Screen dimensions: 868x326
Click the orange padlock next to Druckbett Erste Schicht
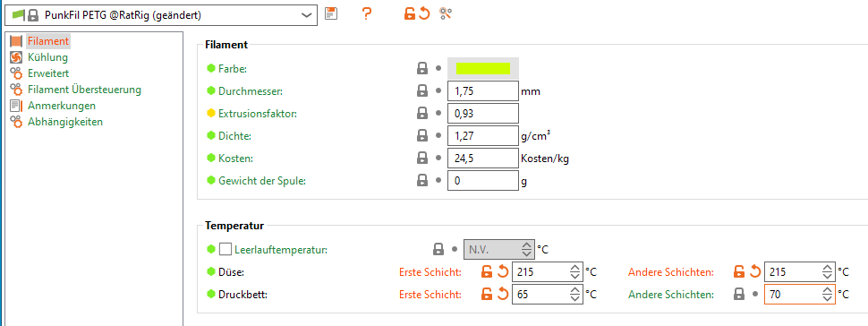point(487,295)
